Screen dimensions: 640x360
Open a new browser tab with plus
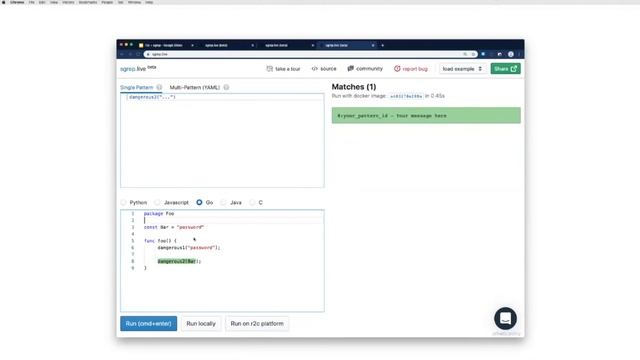coord(382,45)
